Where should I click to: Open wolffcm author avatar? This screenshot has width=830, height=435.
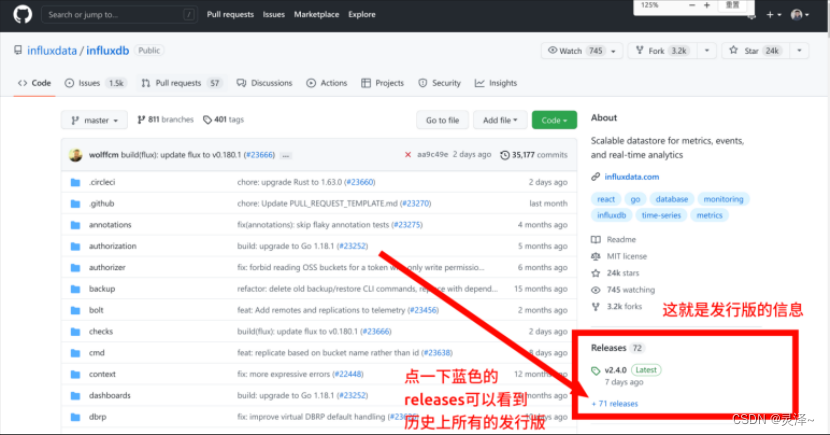coord(76,155)
